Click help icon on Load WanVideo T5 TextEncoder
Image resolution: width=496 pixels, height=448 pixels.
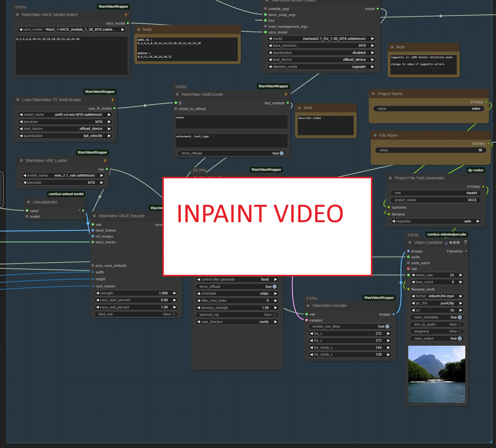(x=112, y=100)
